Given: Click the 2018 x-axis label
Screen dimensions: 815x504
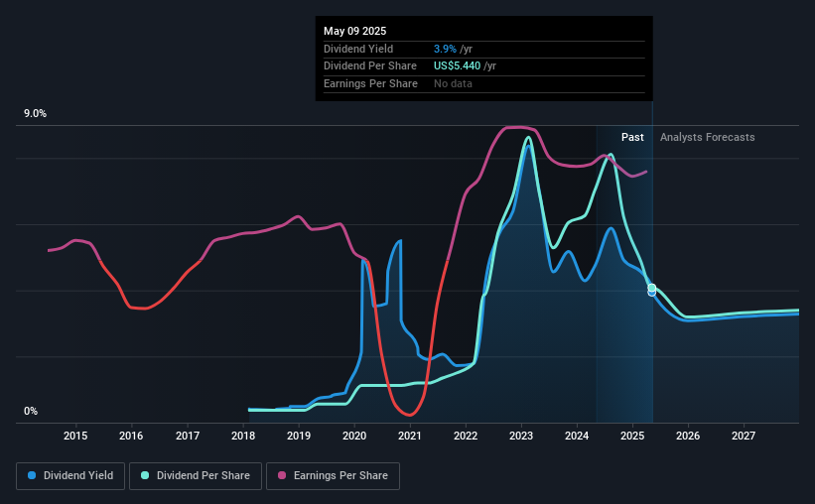Looking at the screenshot, I should pyautogui.click(x=243, y=436).
